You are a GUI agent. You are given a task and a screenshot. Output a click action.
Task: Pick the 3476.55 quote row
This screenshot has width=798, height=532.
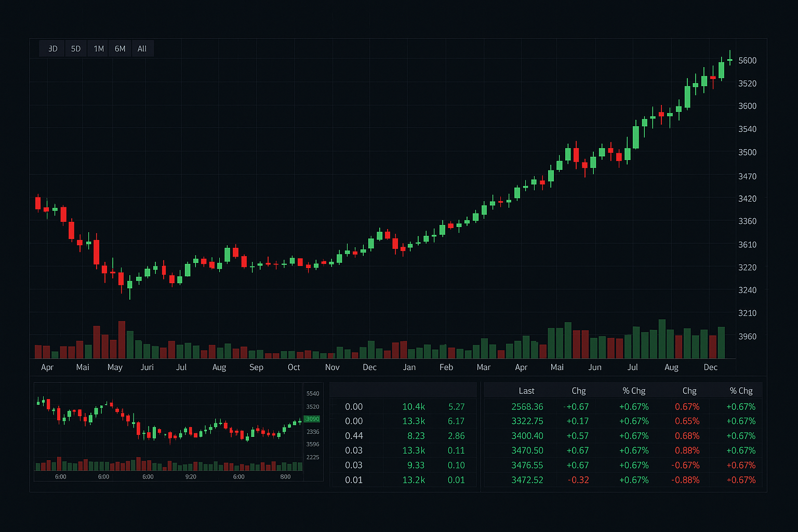point(527,465)
